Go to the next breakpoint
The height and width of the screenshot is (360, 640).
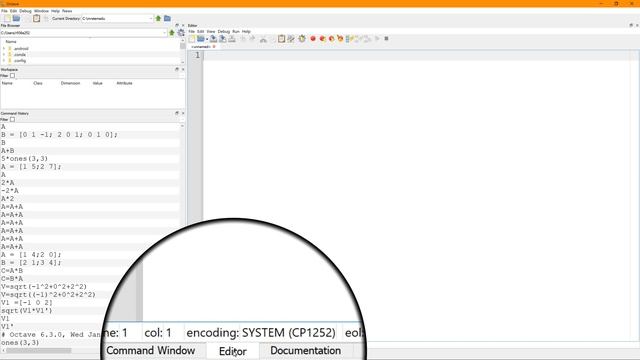(322, 39)
